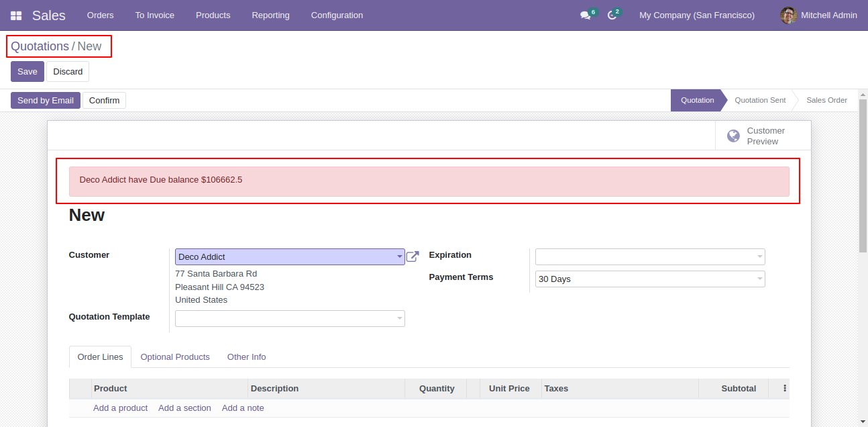The height and width of the screenshot is (427, 868).
Task: Click the Send by Email button
Action: click(46, 101)
